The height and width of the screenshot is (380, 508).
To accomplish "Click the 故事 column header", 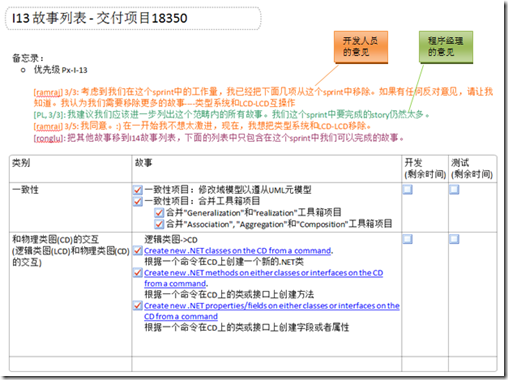I will point(144,163).
